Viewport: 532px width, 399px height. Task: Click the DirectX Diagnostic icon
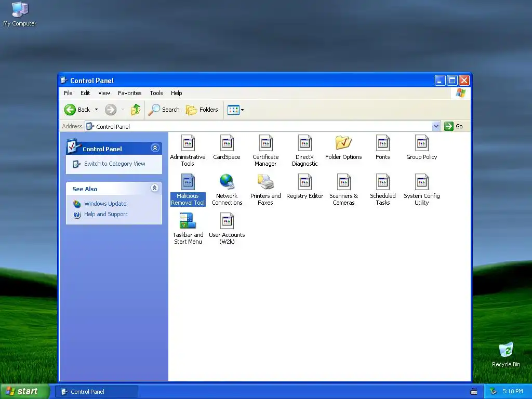pos(304,143)
